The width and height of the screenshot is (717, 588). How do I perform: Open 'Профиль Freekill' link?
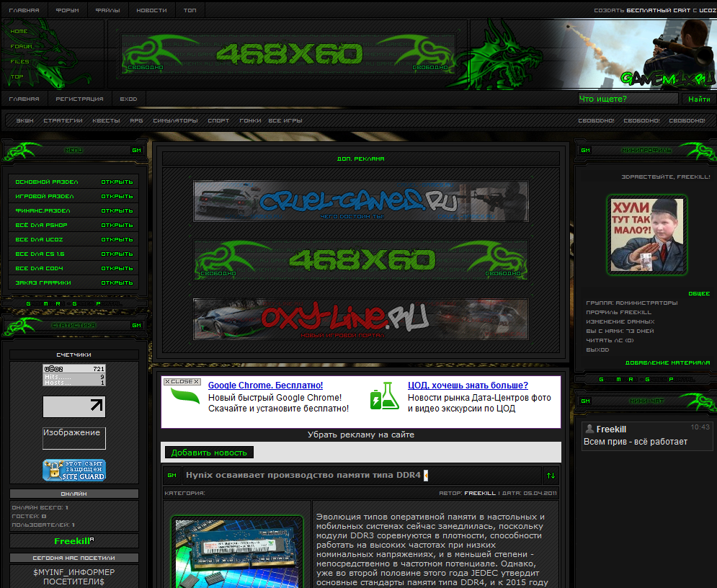click(619, 312)
